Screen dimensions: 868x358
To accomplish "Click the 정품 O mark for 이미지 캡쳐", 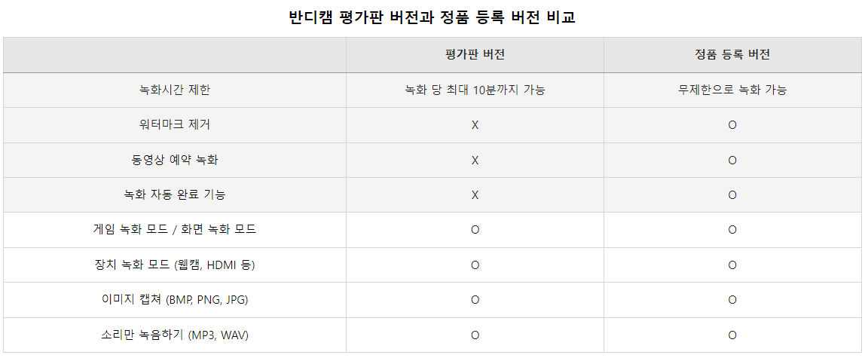I will pos(732,300).
